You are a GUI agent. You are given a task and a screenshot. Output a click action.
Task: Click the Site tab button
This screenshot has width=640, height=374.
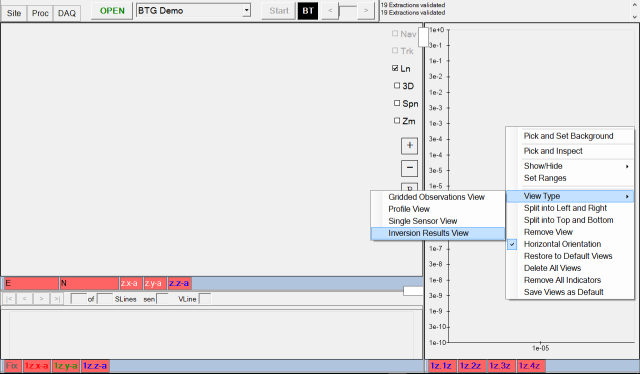[x=14, y=13]
